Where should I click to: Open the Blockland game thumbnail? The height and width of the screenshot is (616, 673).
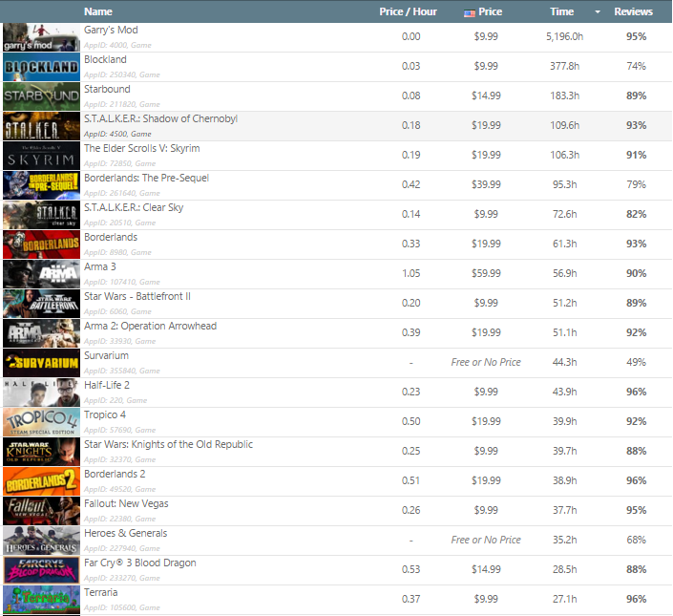pos(41,67)
